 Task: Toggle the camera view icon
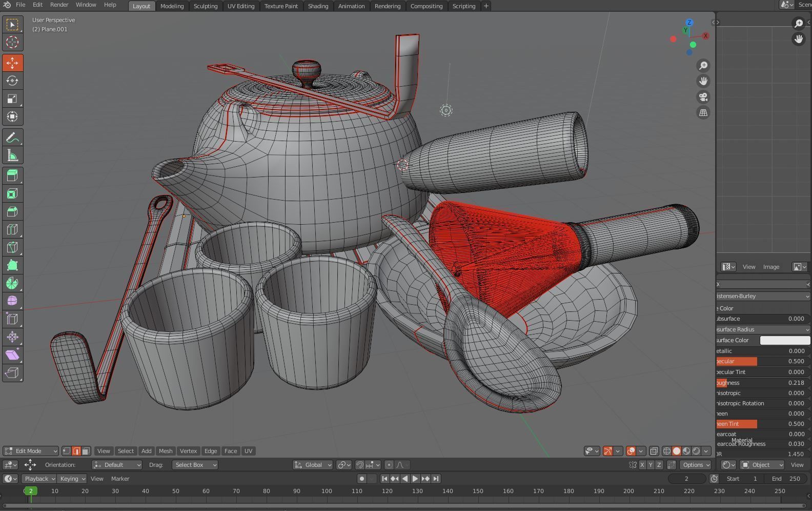tap(703, 97)
